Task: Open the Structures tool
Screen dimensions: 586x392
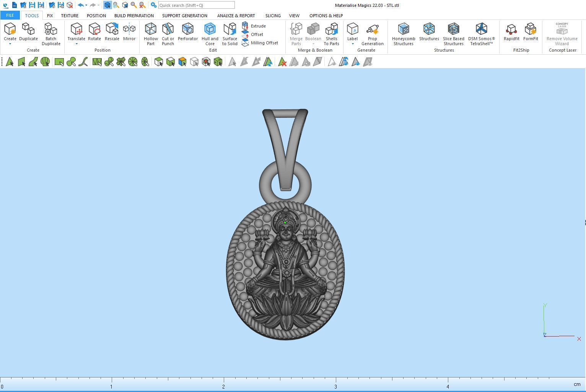Action: [x=429, y=32]
